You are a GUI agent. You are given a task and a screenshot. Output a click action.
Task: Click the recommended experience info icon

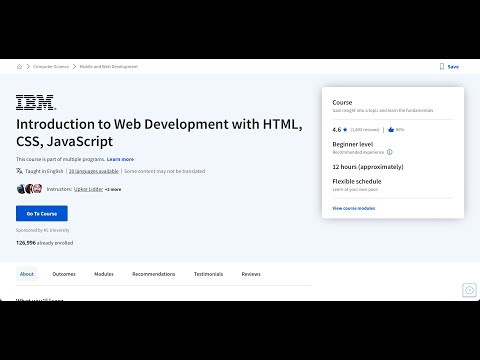click(390, 152)
